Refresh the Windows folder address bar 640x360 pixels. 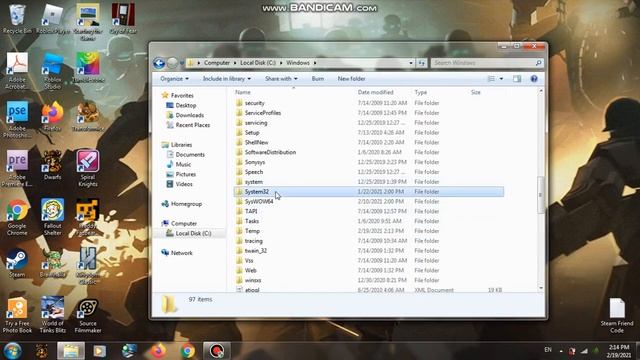[422, 63]
